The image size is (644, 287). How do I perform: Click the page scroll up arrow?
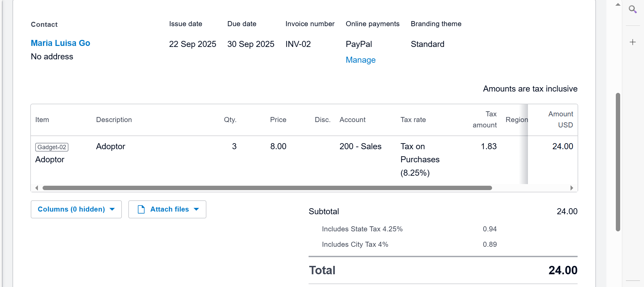coord(618,5)
